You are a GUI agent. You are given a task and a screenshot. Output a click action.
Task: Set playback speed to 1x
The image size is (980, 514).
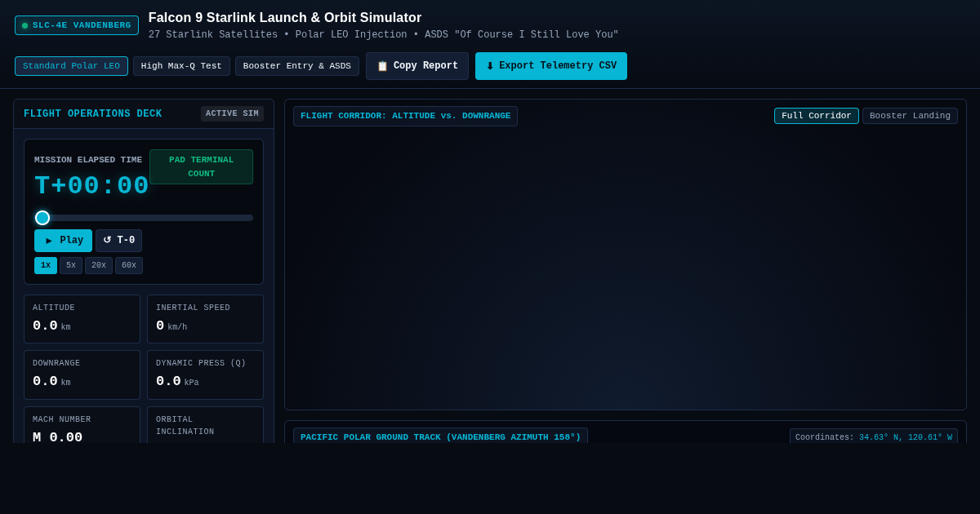46,265
